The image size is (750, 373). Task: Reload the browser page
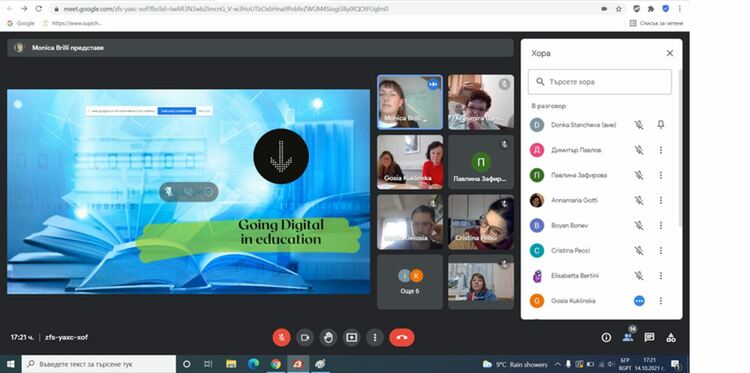[x=39, y=9]
